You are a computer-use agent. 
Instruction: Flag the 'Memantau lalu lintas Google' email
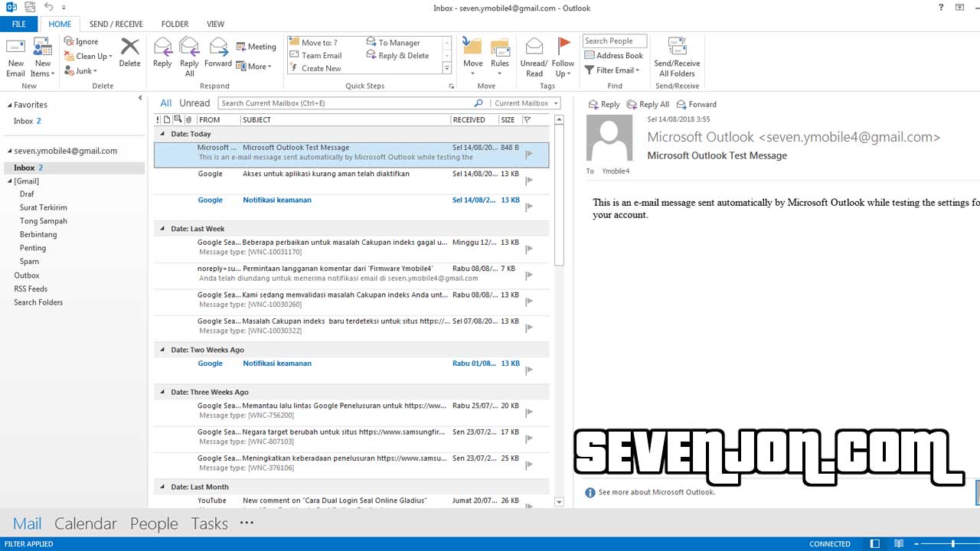tap(529, 412)
